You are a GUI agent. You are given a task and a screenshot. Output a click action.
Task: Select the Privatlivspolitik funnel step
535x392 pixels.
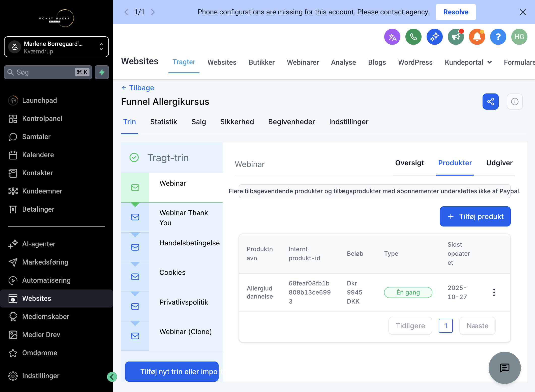tap(172, 306)
